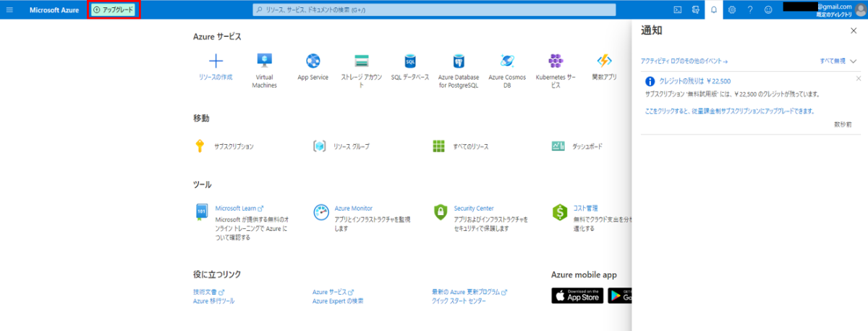Open Kubernetes サービス icon
Screen dimensions: 868x331
[556, 61]
